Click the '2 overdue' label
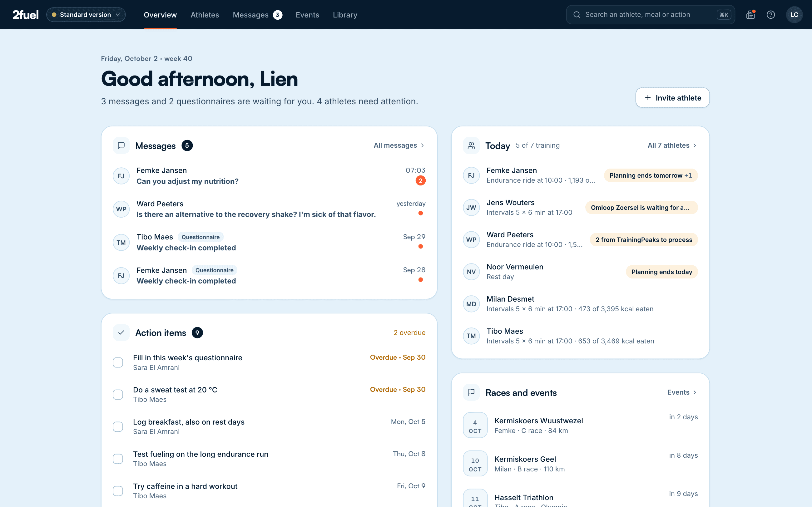Image resolution: width=812 pixels, height=507 pixels. 409,332
